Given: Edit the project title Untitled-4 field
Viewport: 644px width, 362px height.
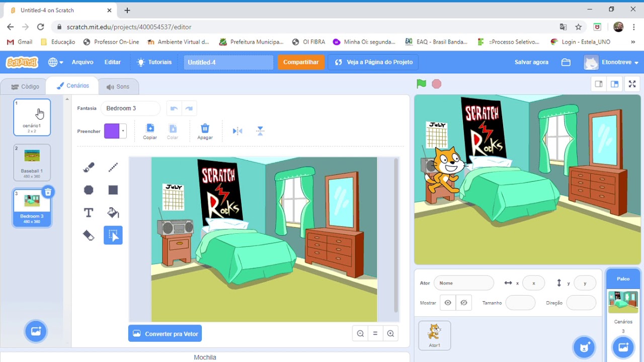Looking at the screenshot, I should tap(228, 62).
